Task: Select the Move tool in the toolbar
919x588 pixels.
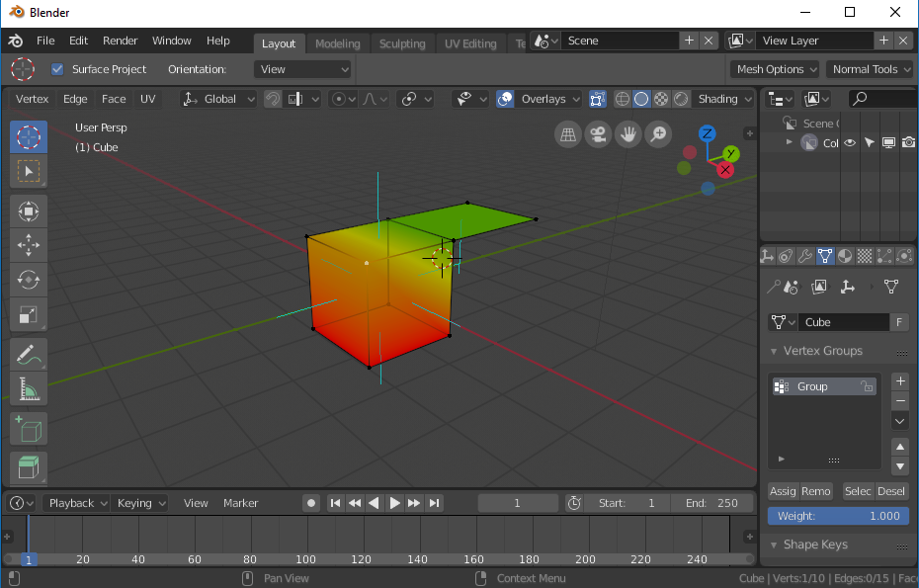Action: pyautogui.click(x=29, y=245)
